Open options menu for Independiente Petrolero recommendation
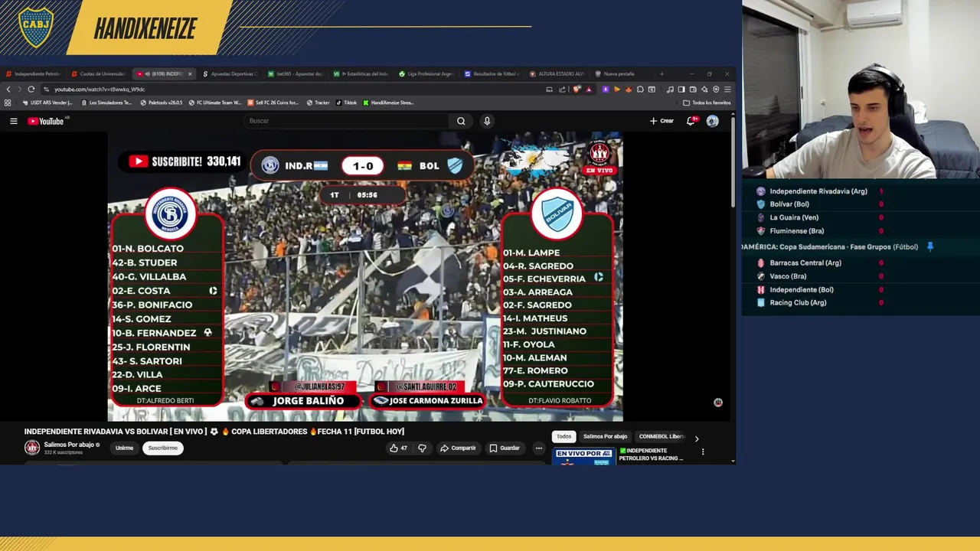The height and width of the screenshot is (551, 980). [703, 452]
